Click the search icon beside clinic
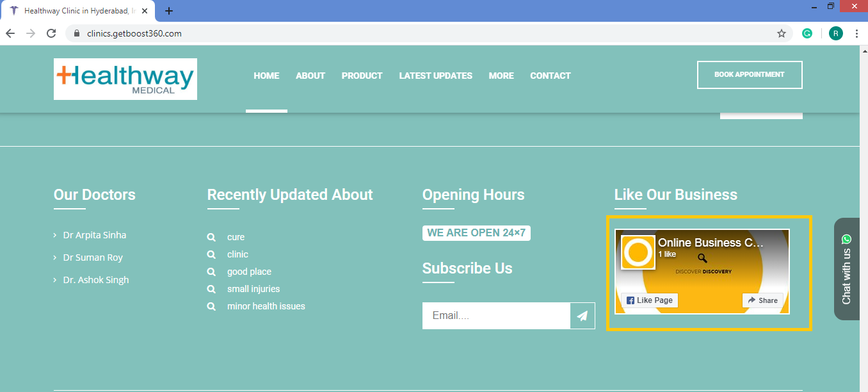 click(211, 254)
